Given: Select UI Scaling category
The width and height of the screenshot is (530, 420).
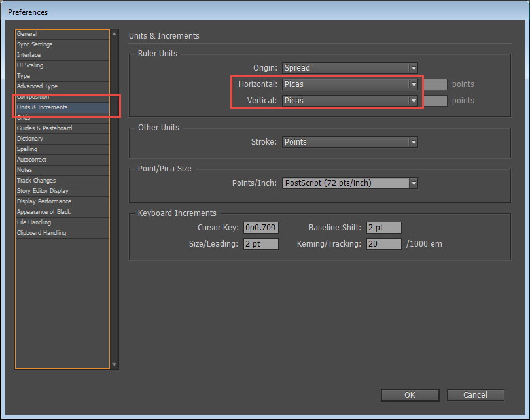Looking at the screenshot, I should [62, 65].
